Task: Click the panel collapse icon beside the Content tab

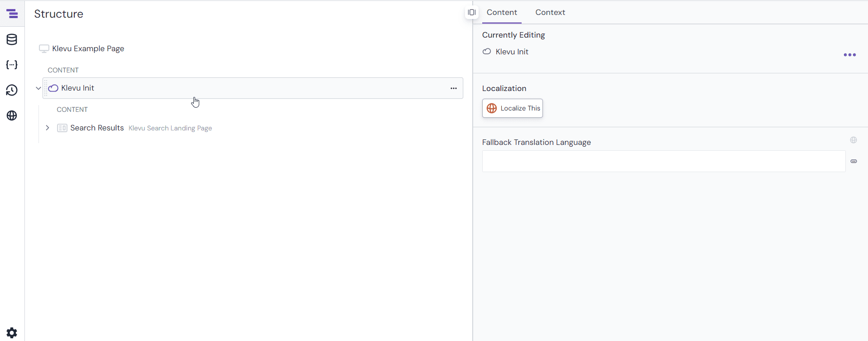Action: [x=472, y=12]
